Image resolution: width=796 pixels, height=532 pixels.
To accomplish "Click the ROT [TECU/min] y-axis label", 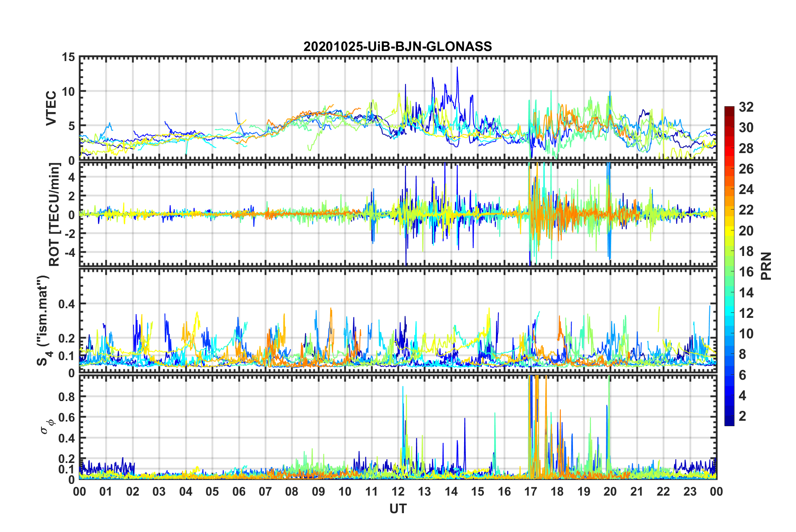I will pyautogui.click(x=54, y=214).
